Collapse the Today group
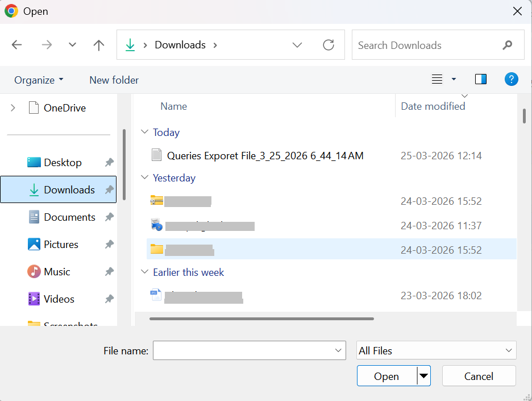The height and width of the screenshot is (401, 532). [x=144, y=132]
